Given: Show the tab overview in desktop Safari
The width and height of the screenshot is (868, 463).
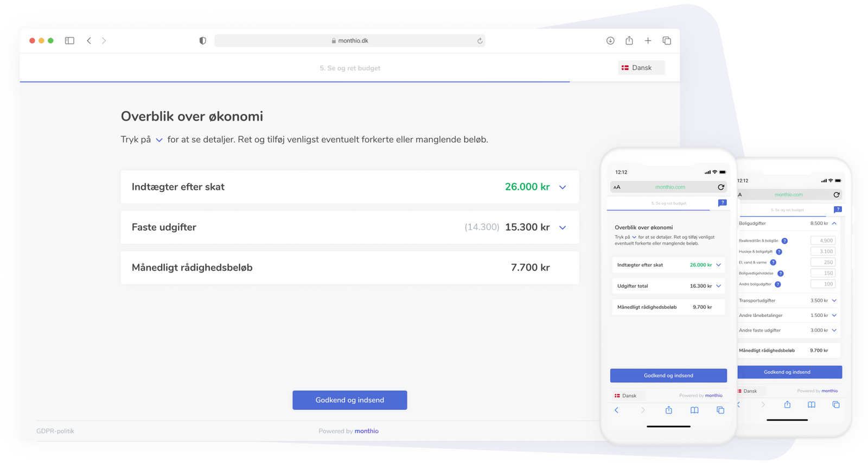Looking at the screenshot, I should (x=667, y=41).
